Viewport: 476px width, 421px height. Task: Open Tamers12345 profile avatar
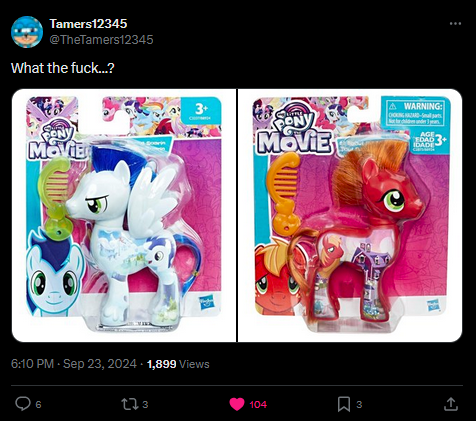pyautogui.click(x=27, y=32)
